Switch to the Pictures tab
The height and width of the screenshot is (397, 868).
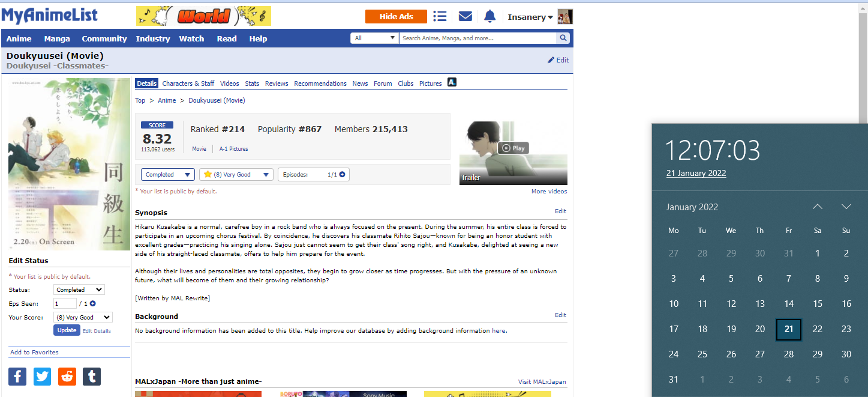coord(430,83)
